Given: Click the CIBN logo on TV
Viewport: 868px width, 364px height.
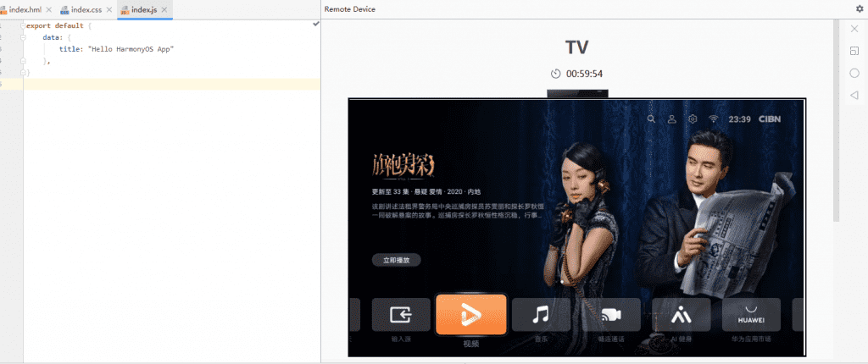Looking at the screenshot, I should click(x=770, y=119).
